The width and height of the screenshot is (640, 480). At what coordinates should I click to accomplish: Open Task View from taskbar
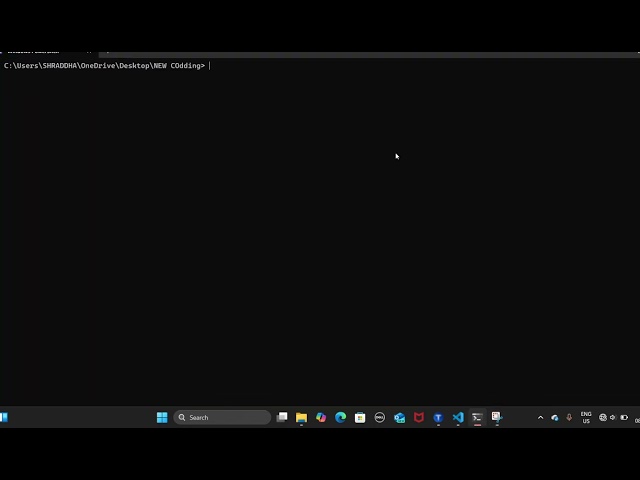coord(282,417)
